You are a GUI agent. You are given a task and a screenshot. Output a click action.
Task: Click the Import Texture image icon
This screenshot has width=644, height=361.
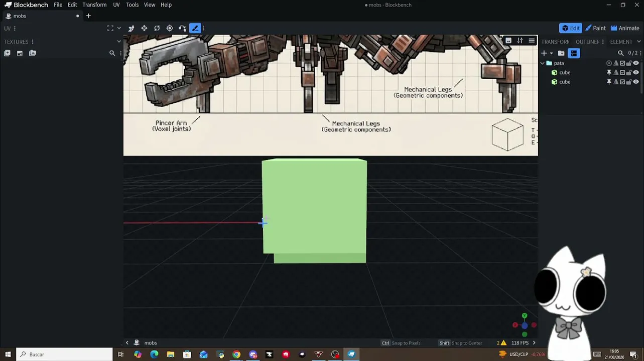pyautogui.click(x=20, y=53)
